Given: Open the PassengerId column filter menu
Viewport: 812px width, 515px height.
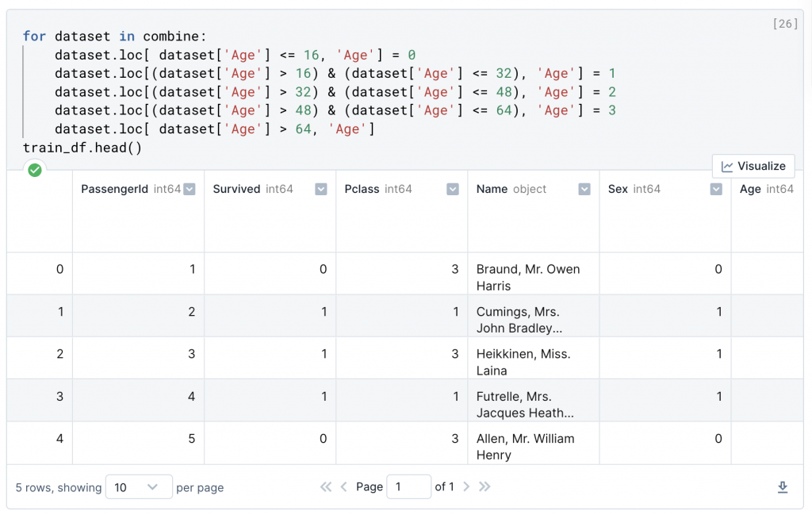Looking at the screenshot, I should (x=190, y=189).
